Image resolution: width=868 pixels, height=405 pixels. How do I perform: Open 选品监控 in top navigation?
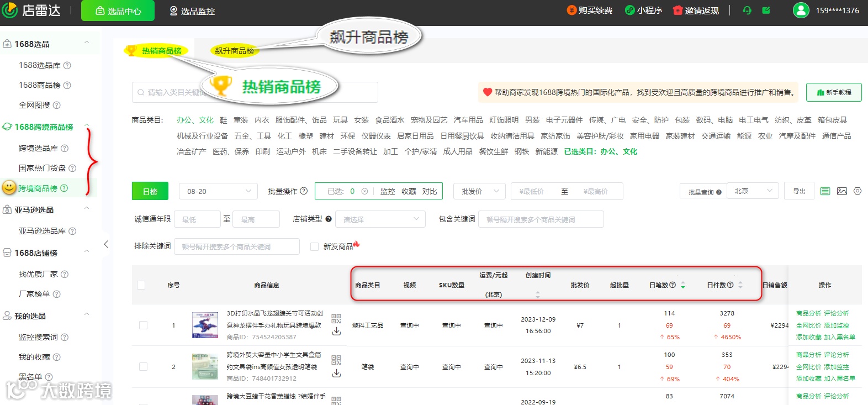coord(192,11)
